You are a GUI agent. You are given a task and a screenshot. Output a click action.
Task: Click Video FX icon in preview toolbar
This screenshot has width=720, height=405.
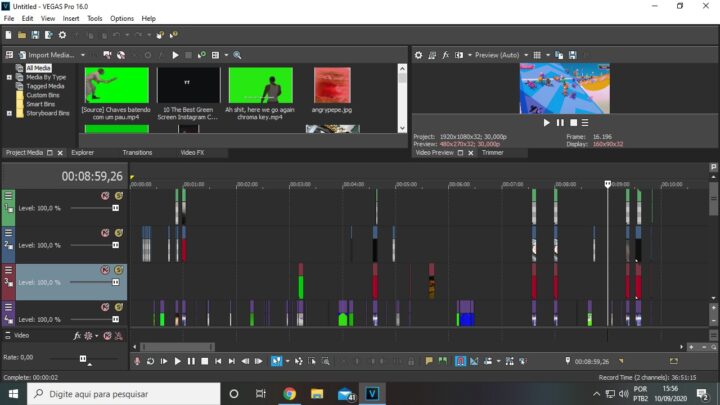[x=445, y=55]
